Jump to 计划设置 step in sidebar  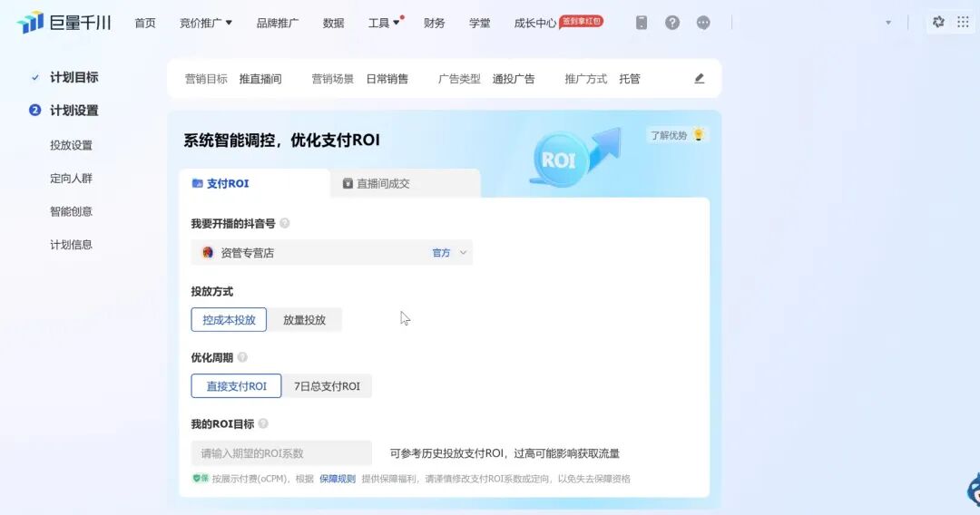73,111
